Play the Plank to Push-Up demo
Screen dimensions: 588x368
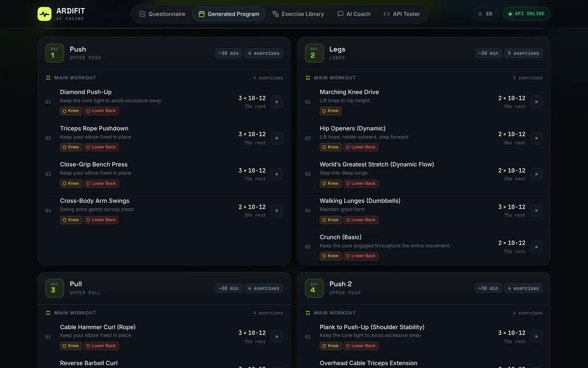tap(537, 336)
